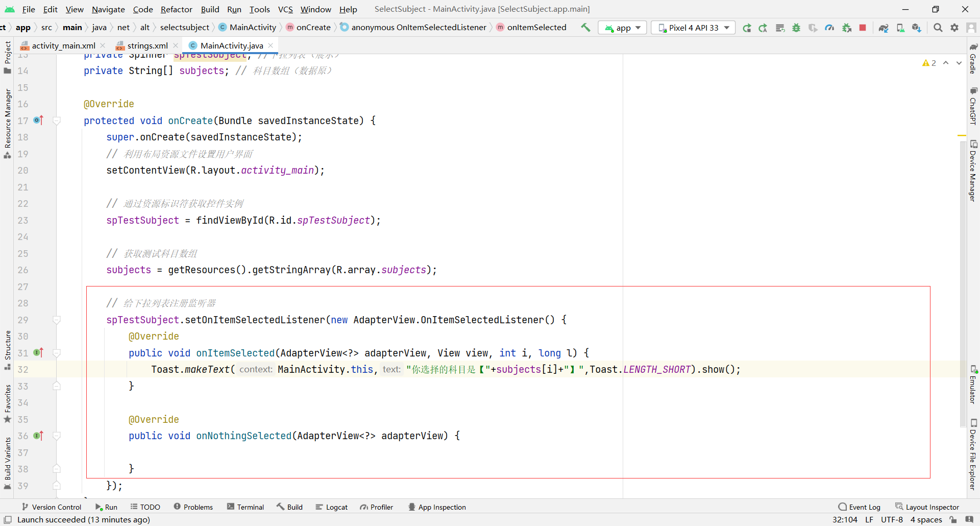
Task: Collapse the listener fold at line 29
Action: point(57,320)
